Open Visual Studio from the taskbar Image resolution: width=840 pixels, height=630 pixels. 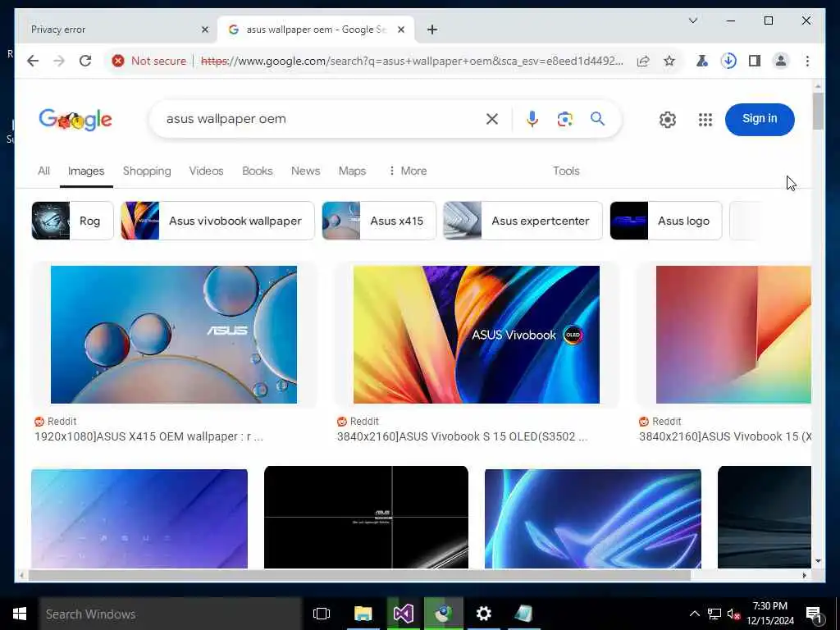(403, 614)
